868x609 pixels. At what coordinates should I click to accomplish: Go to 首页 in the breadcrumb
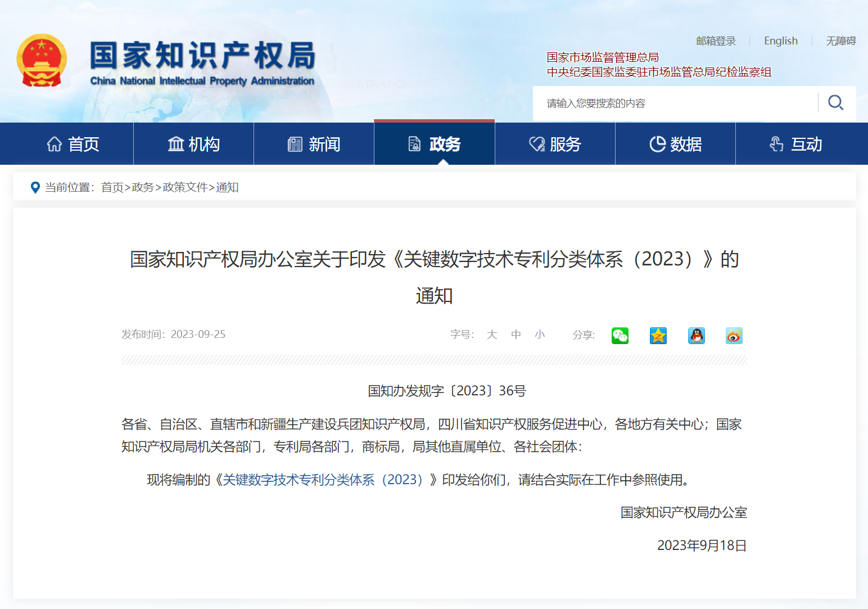click(112, 187)
